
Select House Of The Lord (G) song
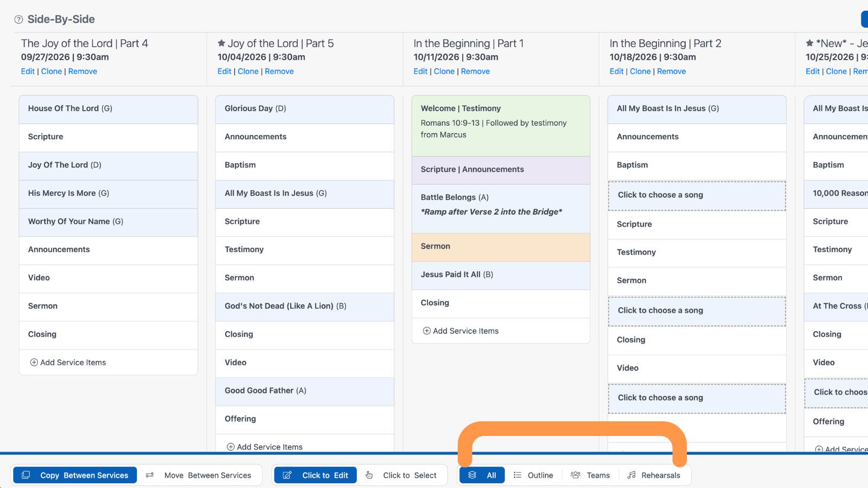108,109
